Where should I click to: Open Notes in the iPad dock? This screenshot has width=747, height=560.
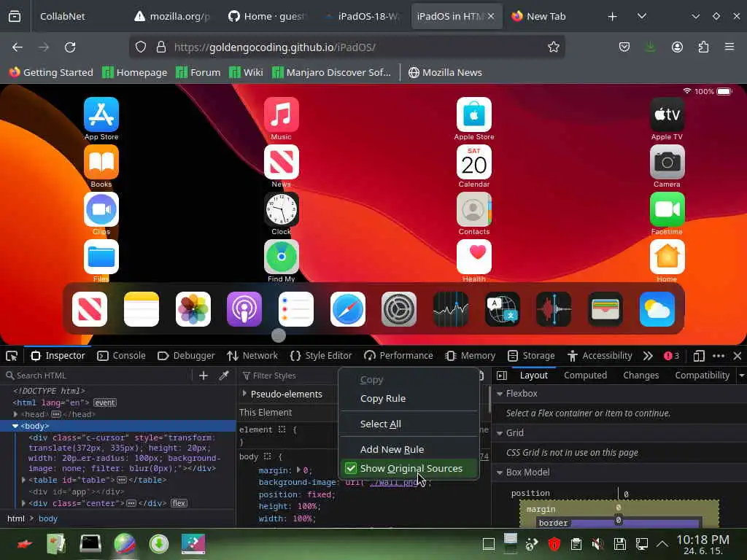coord(141,309)
